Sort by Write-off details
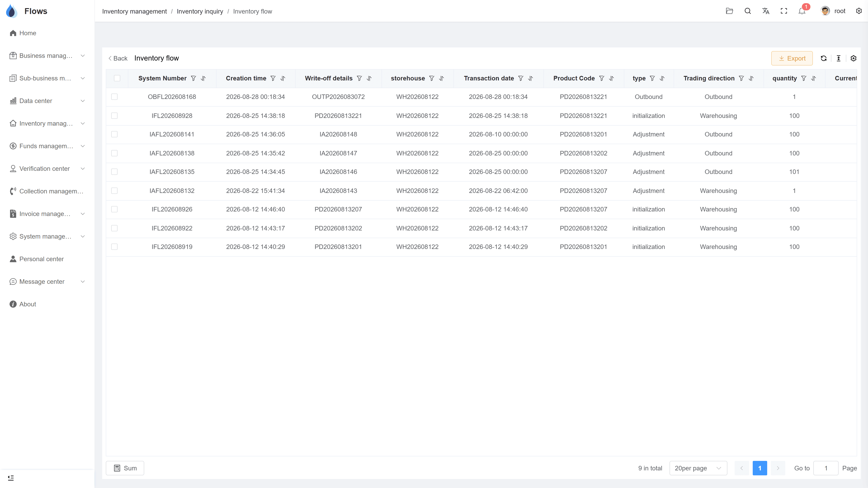This screenshot has width=868, height=488. (x=369, y=78)
